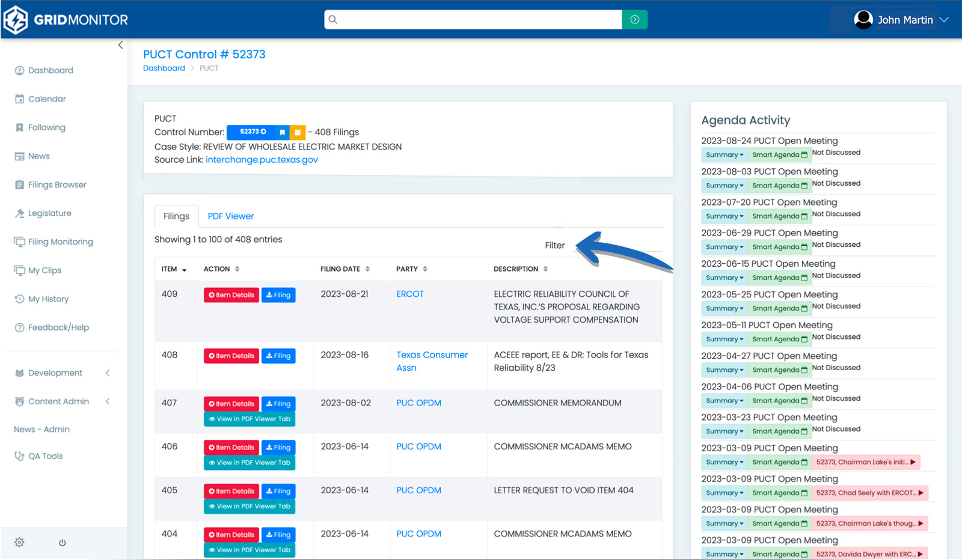Sort by DESCRIPTION column arrows
Screen dimensions: 962x560
(x=545, y=269)
